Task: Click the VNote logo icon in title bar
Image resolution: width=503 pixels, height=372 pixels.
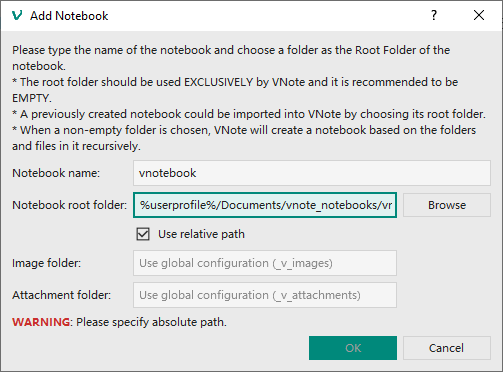Action: click(x=17, y=15)
